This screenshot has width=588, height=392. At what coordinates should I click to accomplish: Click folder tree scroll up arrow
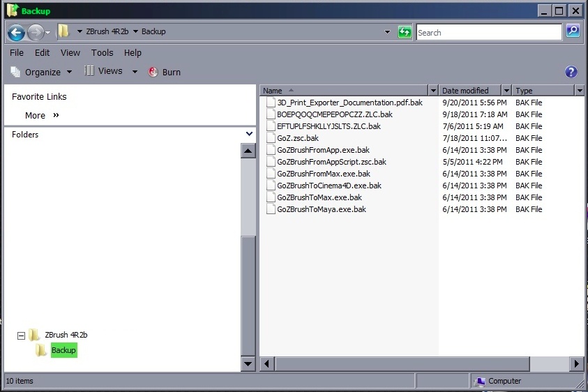[x=248, y=151]
